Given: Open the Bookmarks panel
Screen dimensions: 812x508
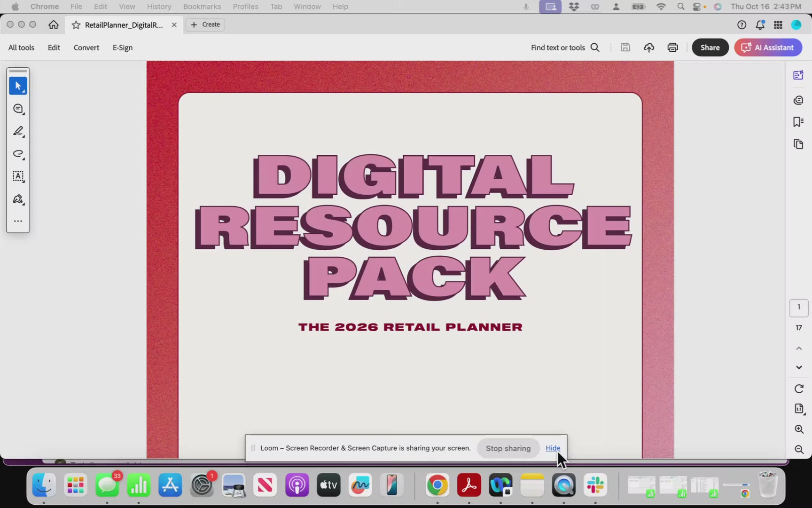Looking at the screenshot, I should (x=798, y=121).
